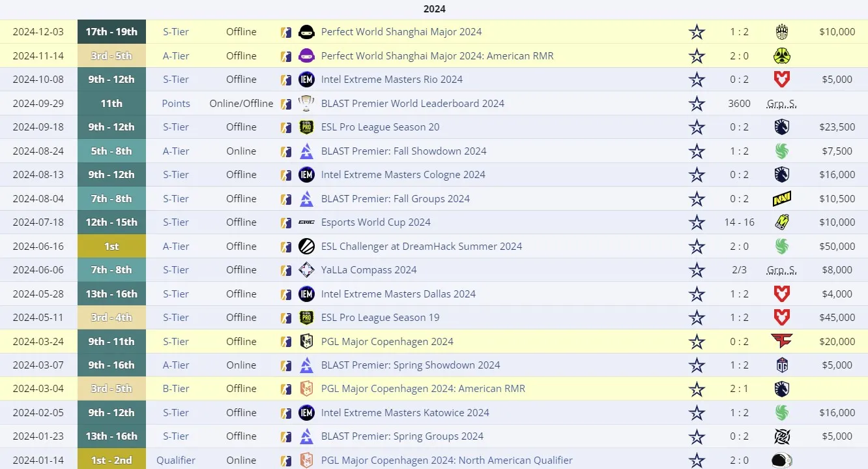Click Falcons logo in DreamHack Summer 2024 row
Screen dimensions: 868x469
[x=782, y=247]
